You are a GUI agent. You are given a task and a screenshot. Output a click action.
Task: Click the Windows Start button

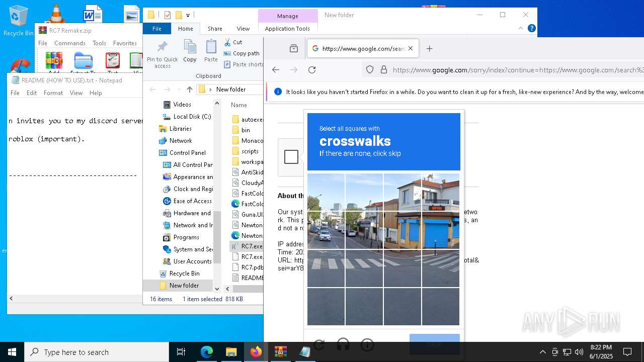(12, 352)
